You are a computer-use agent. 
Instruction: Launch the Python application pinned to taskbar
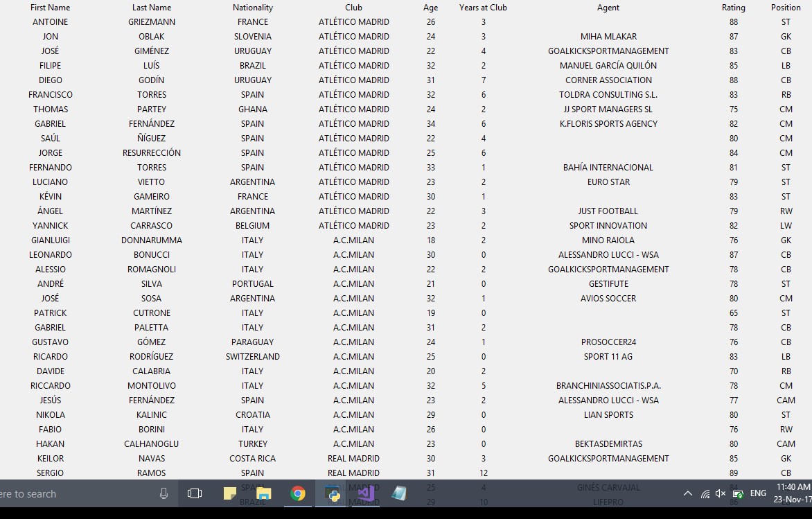tap(331, 493)
